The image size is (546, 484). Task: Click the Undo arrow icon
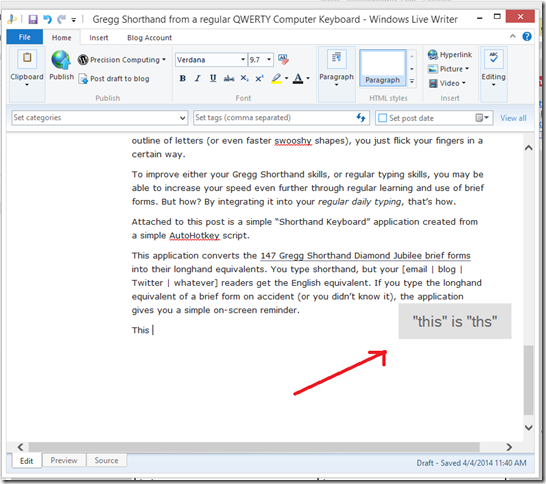(x=47, y=19)
